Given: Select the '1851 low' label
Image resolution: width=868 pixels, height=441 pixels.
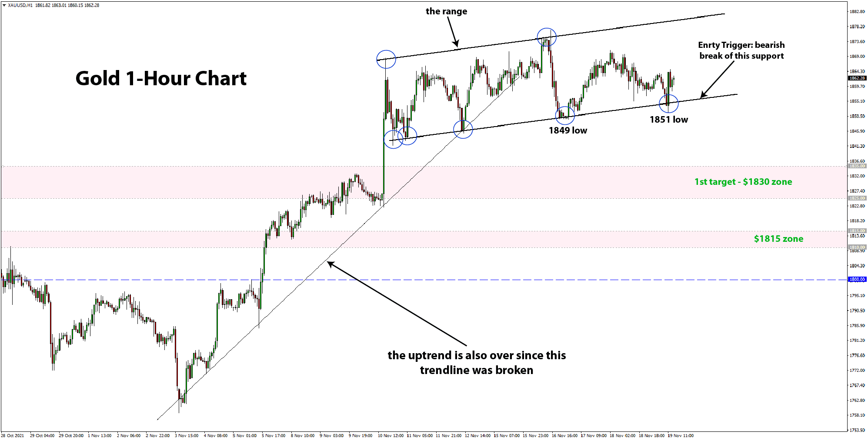Looking at the screenshot, I should (x=669, y=120).
